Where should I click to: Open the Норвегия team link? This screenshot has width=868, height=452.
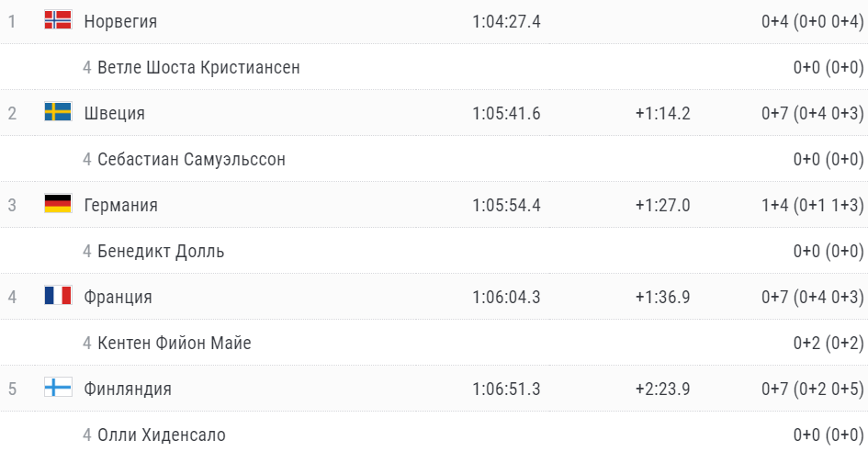coord(120,21)
